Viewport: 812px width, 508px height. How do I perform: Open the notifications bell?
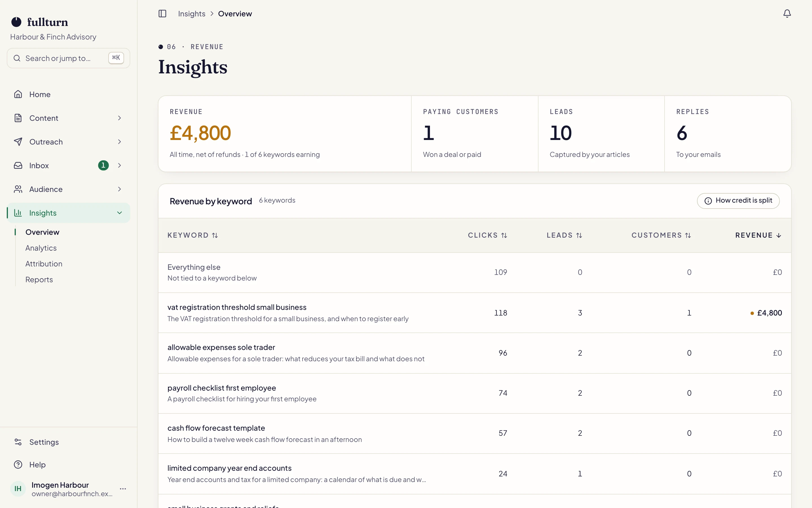click(x=787, y=14)
